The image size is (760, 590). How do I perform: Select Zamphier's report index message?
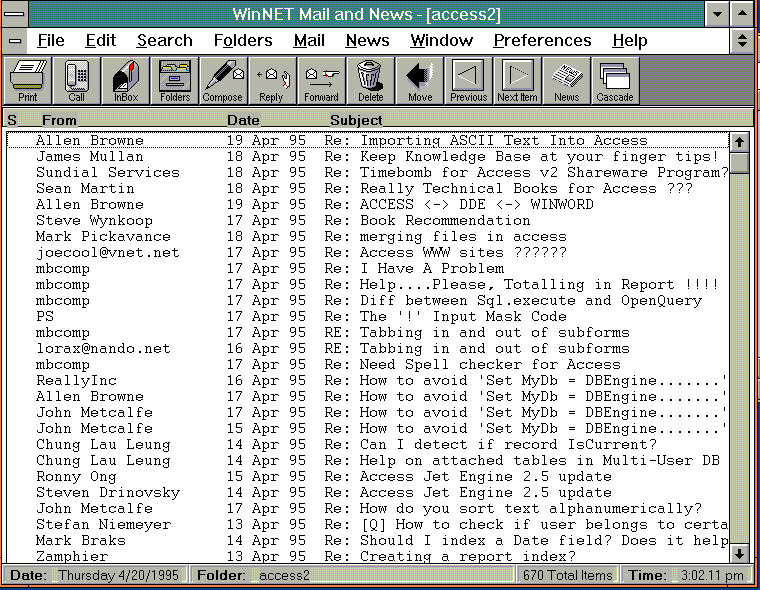pos(367,556)
